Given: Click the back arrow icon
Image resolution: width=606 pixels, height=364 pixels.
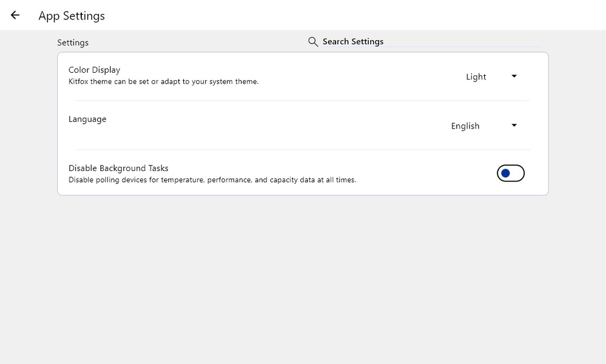Looking at the screenshot, I should point(15,15).
